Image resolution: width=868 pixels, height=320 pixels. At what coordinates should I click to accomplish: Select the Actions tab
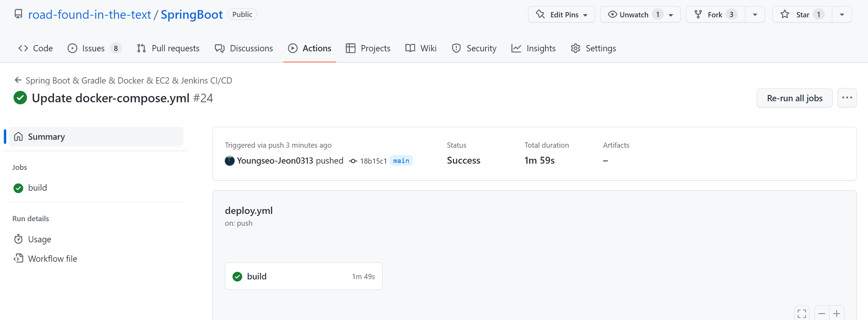[309, 48]
